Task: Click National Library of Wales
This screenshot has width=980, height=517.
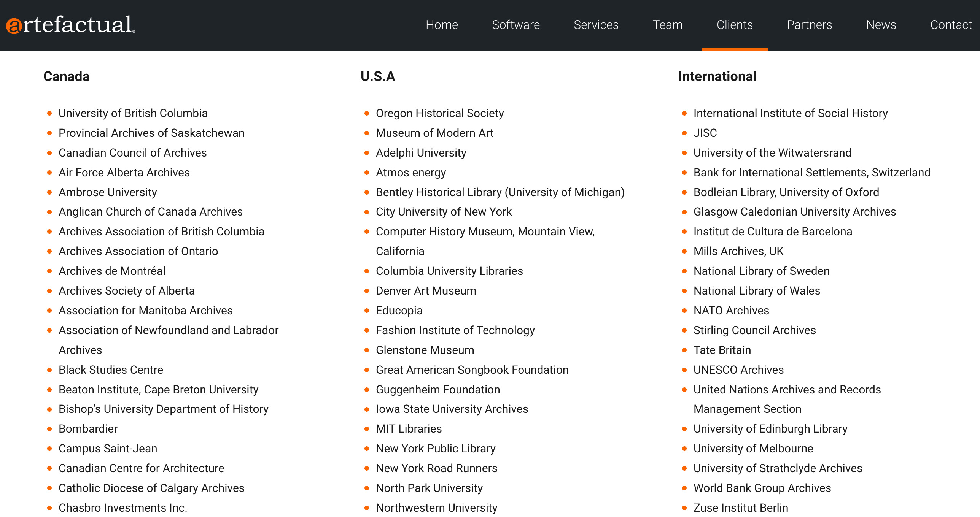Action: tap(757, 291)
